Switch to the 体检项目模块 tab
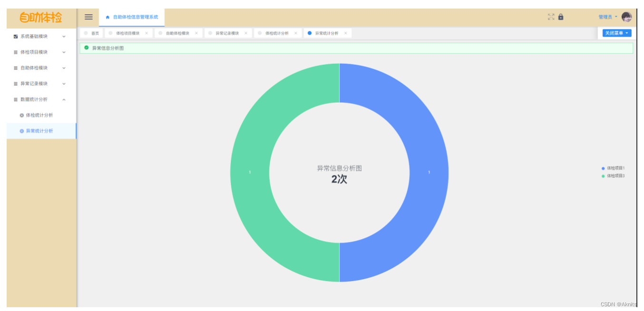This screenshot has height=311, width=644. point(127,33)
